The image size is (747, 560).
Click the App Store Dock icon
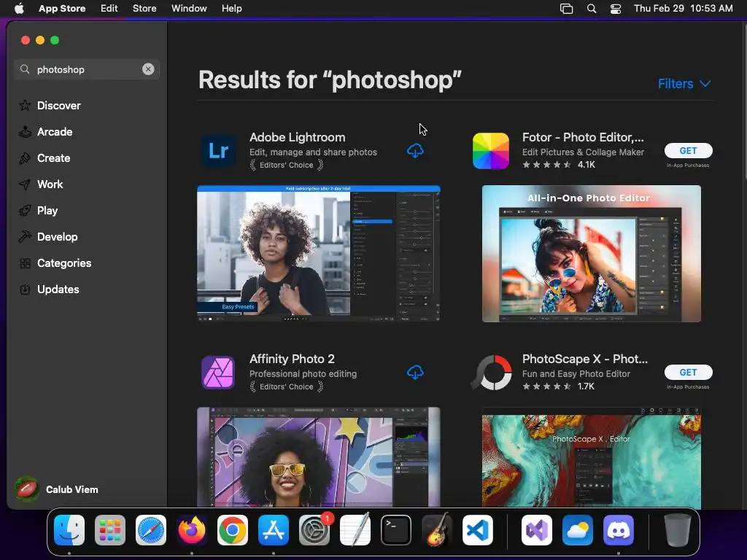(x=274, y=530)
